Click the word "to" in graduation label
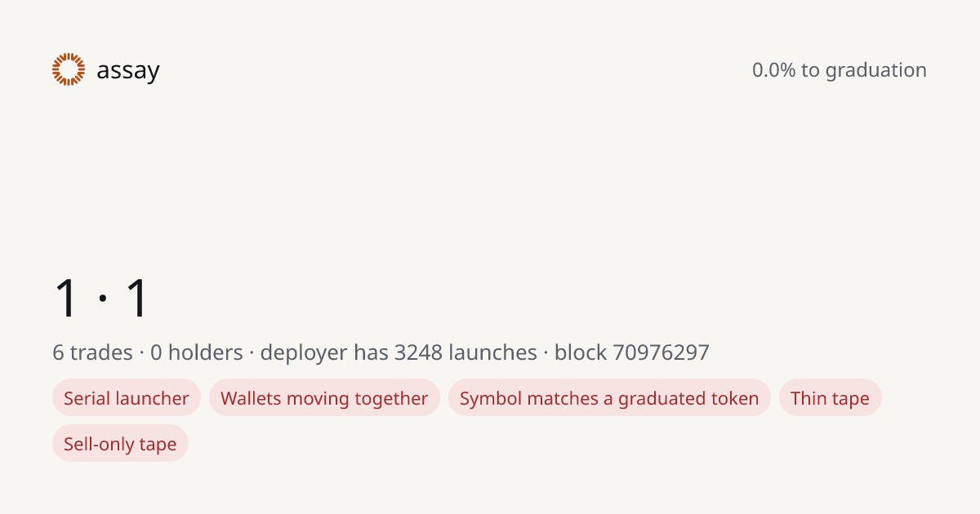Image resolution: width=980 pixels, height=514 pixels. coord(810,71)
